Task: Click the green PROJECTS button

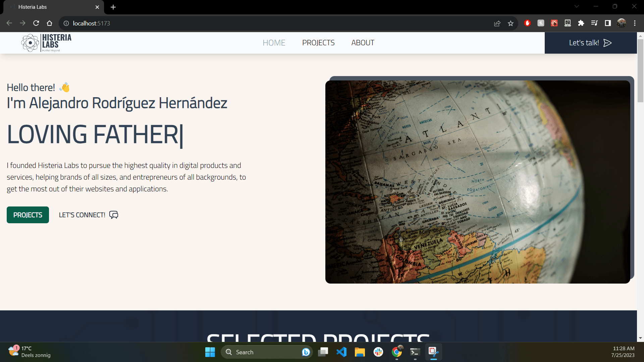Action: coord(28,215)
